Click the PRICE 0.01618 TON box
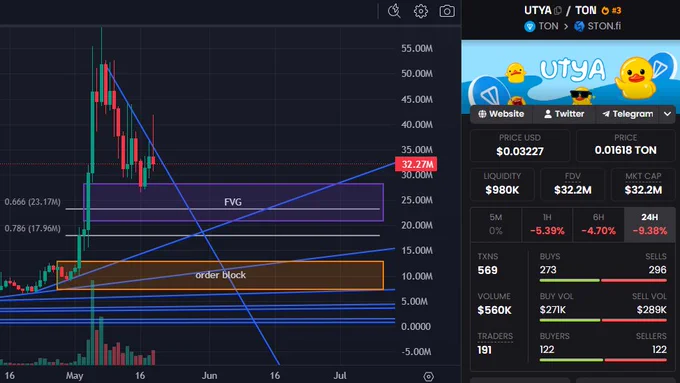Image resolution: width=680 pixels, height=383 pixels. (x=625, y=145)
